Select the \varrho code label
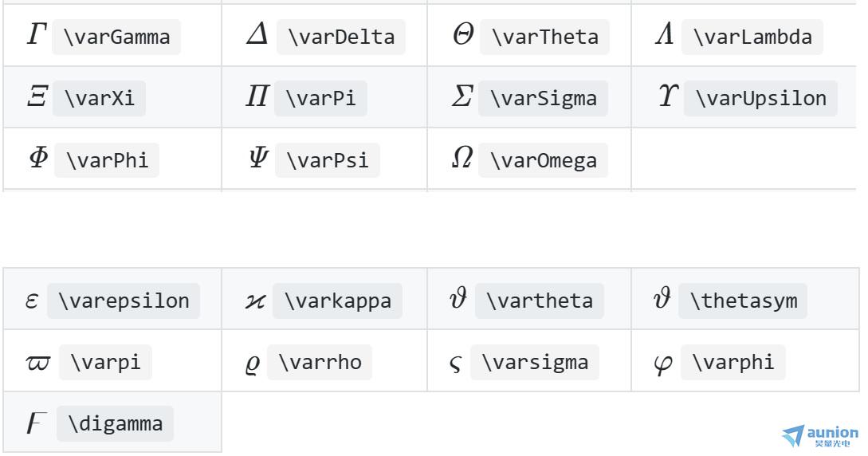Screen dimensions: 868x456 [x=320, y=363]
